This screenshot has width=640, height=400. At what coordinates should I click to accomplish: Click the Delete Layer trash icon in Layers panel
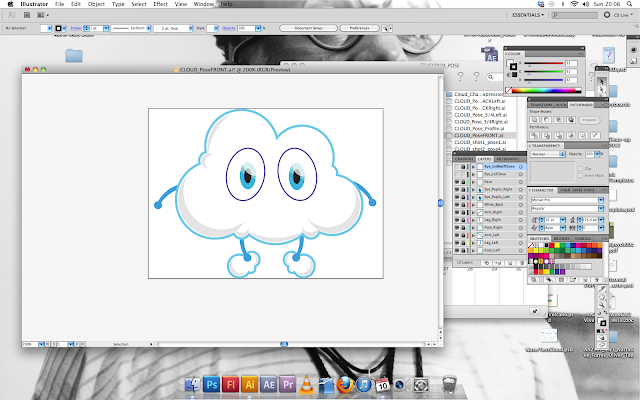tap(521, 263)
